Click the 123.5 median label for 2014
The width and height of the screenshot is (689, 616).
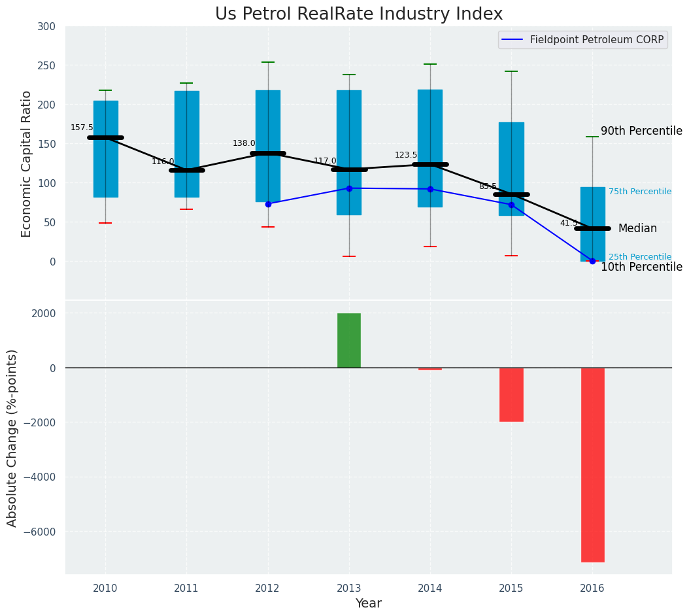click(406, 156)
